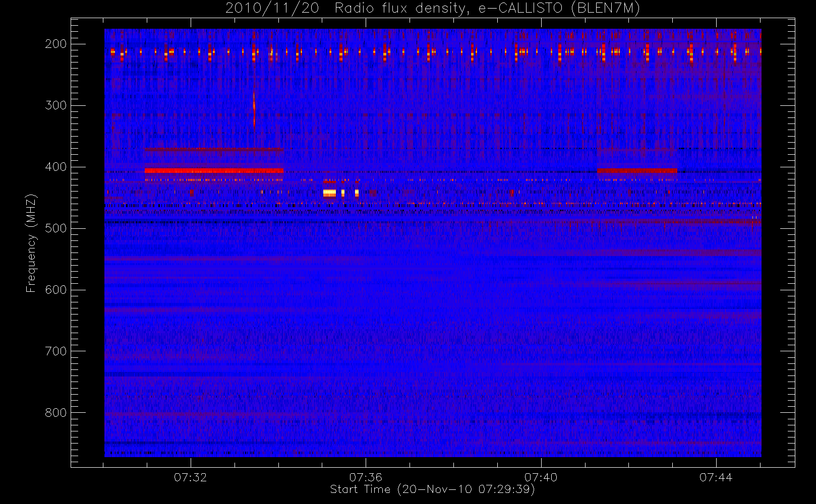
Task: Click the 07:40 time tick label
Action: pos(541,477)
